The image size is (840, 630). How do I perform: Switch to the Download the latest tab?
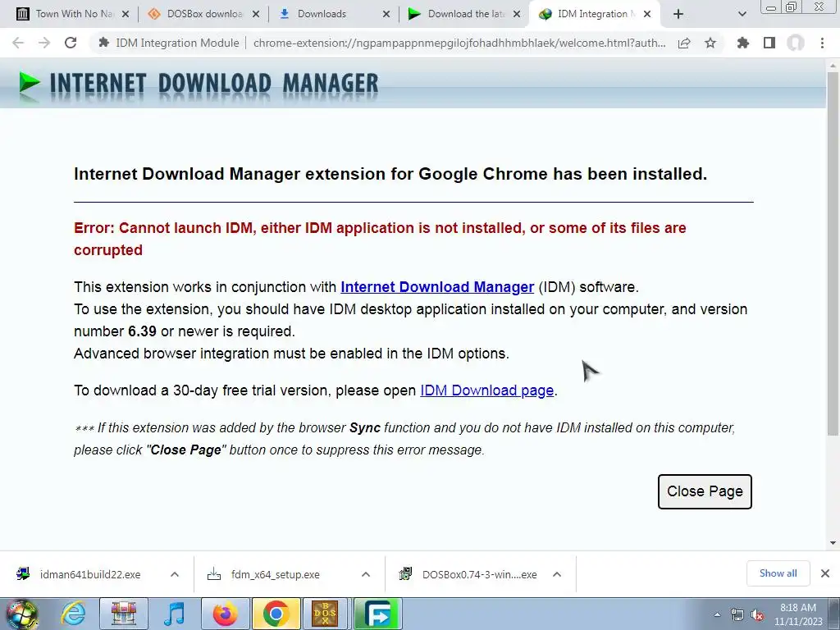[x=463, y=14]
